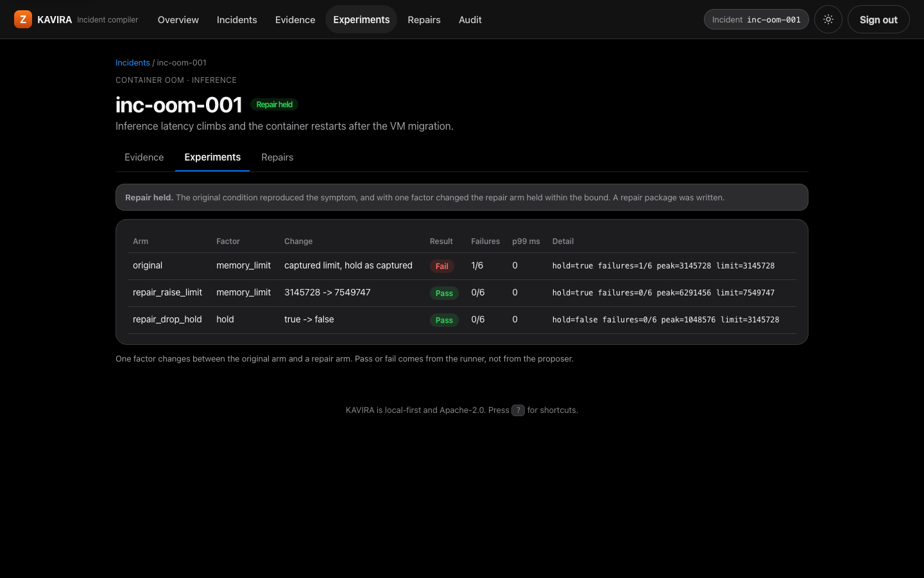Click the orange KAVIRA logo icon
The width and height of the screenshot is (924, 578).
23,19
